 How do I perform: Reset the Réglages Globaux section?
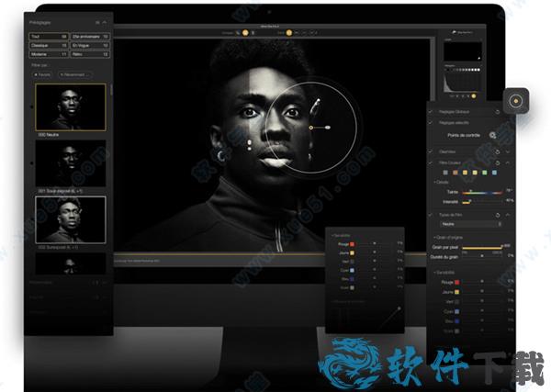pyautogui.click(x=497, y=110)
